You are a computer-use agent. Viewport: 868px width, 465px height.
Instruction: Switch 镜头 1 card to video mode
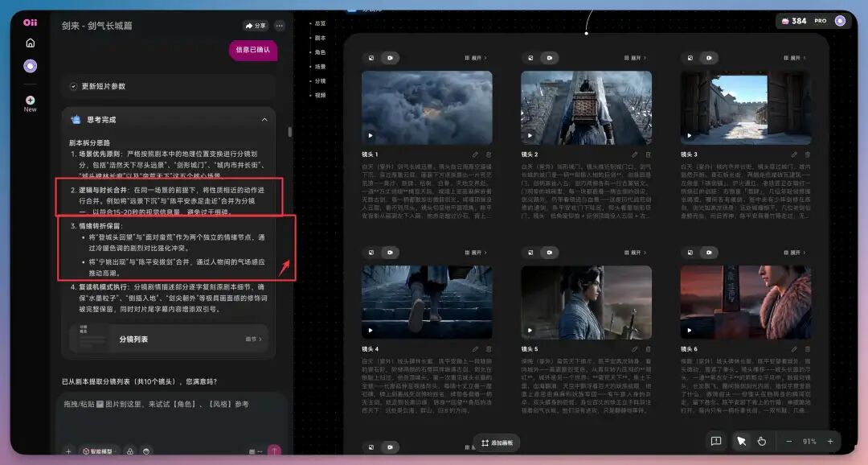point(390,58)
